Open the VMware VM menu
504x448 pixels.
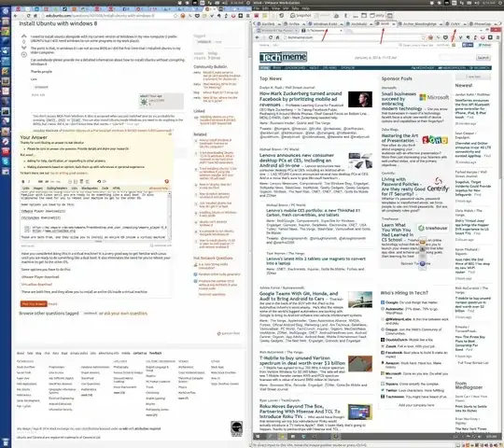pyautogui.click(x=285, y=8)
